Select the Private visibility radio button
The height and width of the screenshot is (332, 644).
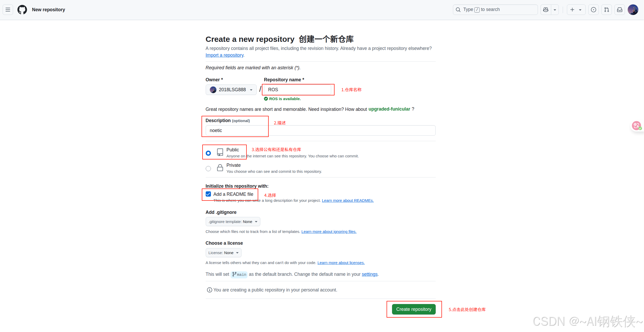pos(208,169)
